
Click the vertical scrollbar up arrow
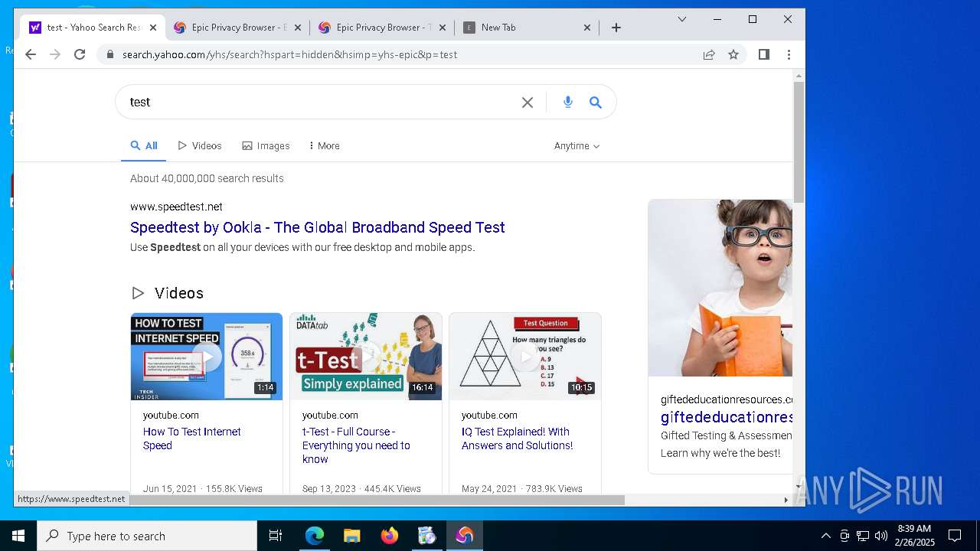click(x=799, y=76)
